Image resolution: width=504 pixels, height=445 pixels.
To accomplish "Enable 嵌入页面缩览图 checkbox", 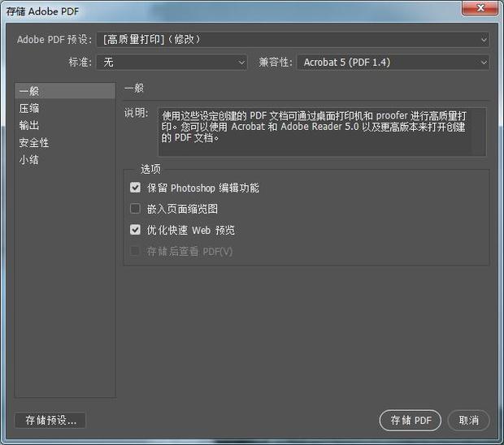I will [x=135, y=209].
